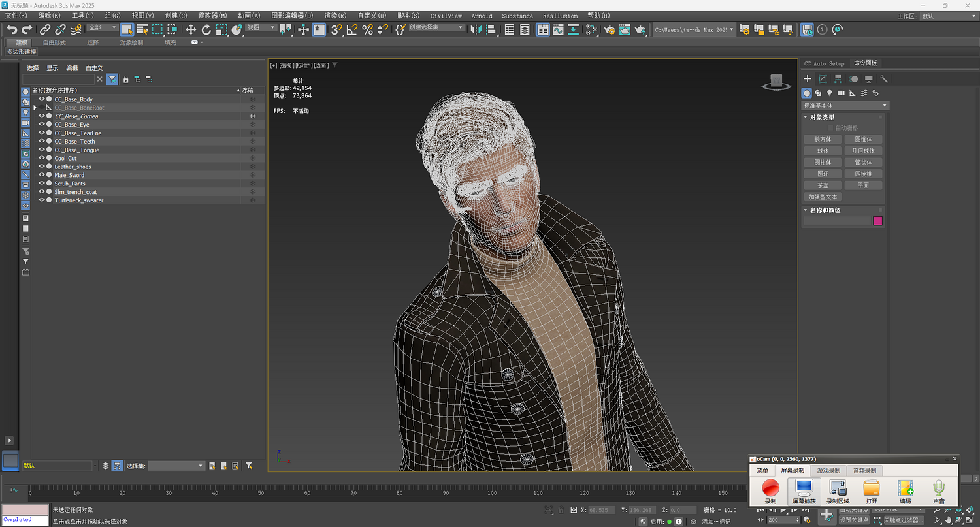Select the Rotate transform tool
Image resolution: width=980 pixels, height=527 pixels.
tap(206, 29)
